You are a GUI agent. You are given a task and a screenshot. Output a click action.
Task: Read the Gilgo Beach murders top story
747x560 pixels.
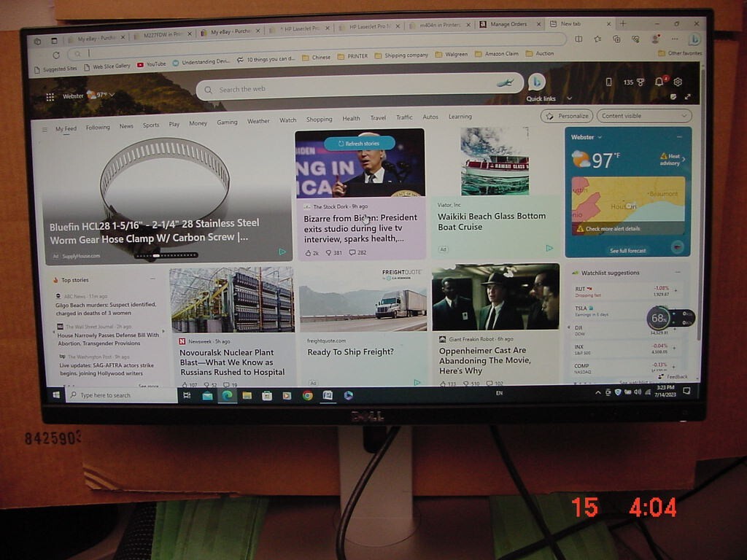105,309
